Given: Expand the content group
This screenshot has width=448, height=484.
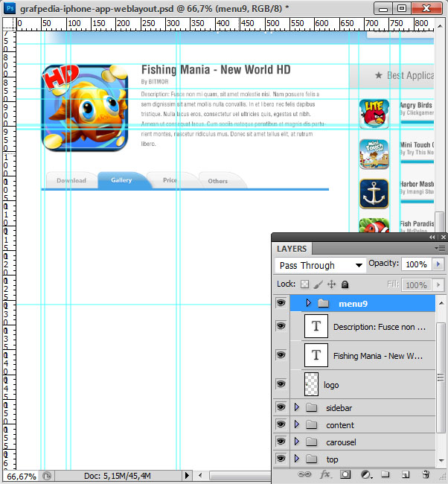Looking at the screenshot, I should pos(297,424).
